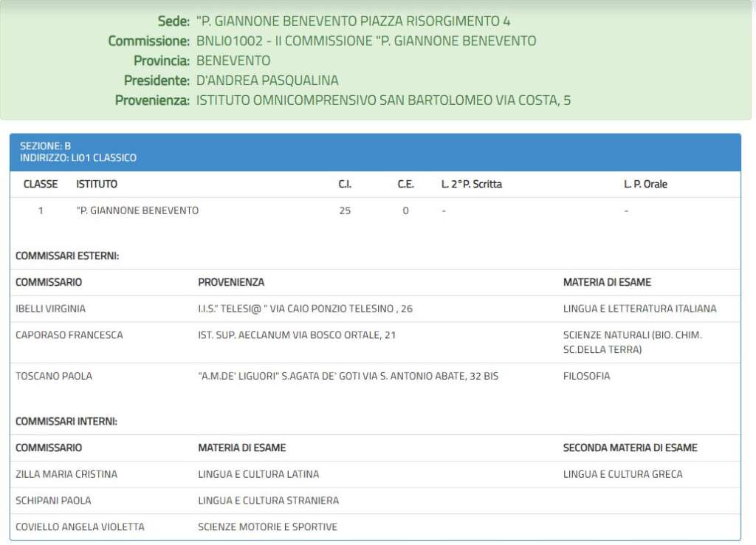Click INDIRIZZO: LI01 CLASSICO in the blue bar

(x=78, y=158)
